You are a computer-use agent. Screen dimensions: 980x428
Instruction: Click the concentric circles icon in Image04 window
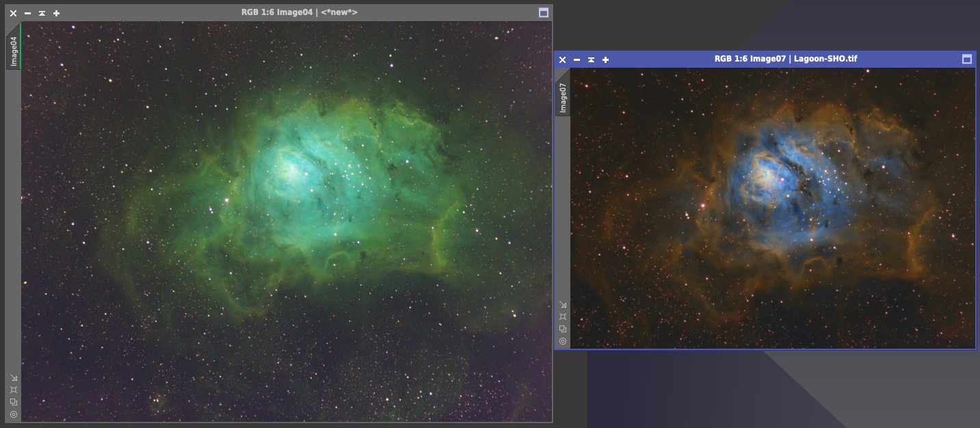(x=14, y=414)
